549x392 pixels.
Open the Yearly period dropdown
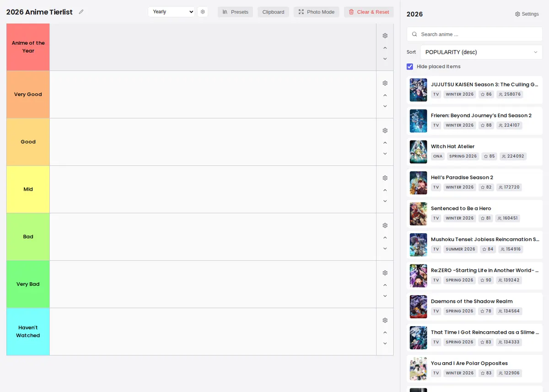click(x=171, y=12)
